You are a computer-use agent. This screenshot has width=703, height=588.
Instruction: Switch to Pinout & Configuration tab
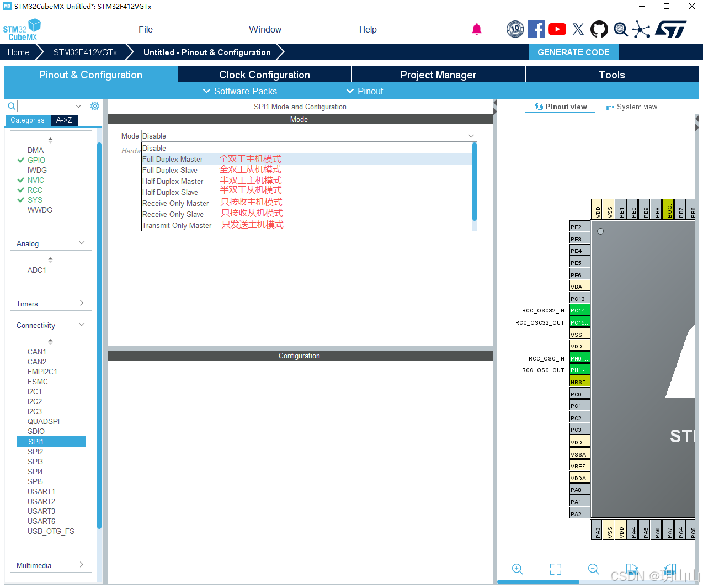pyautogui.click(x=90, y=75)
